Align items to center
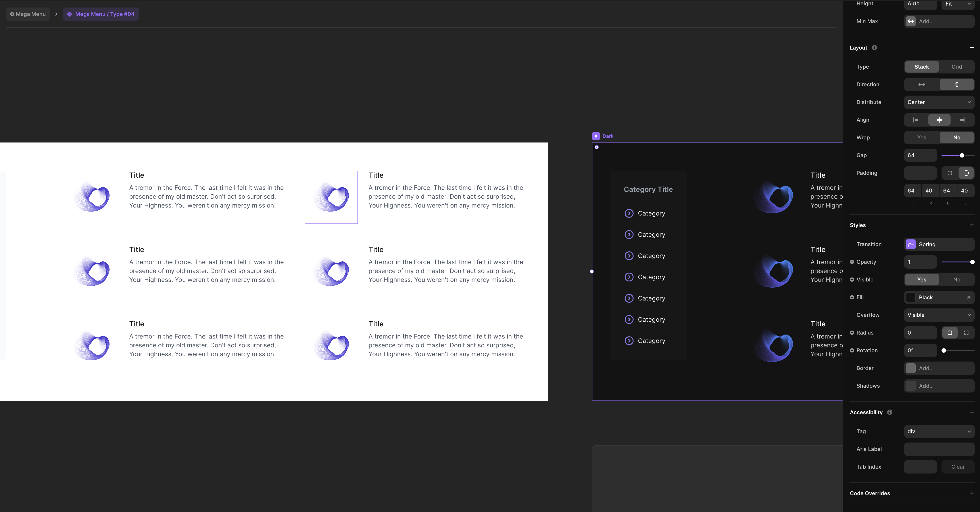 click(x=939, y=120)
